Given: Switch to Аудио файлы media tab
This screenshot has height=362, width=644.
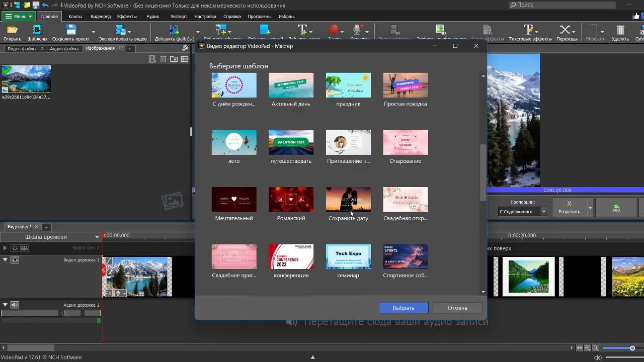Looking at the screenshot, I should (64, 49).
